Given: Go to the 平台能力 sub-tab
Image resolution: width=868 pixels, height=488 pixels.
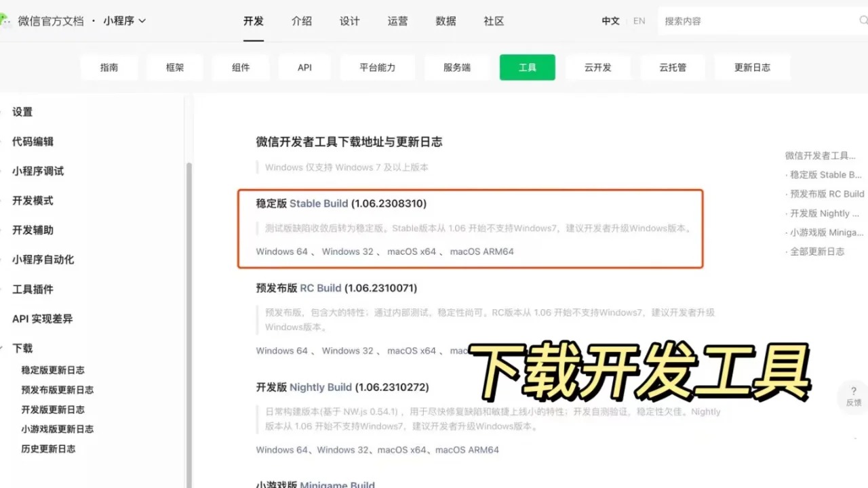Looking at the screenshot, I should pyautogui.click(x=378, y=67).
